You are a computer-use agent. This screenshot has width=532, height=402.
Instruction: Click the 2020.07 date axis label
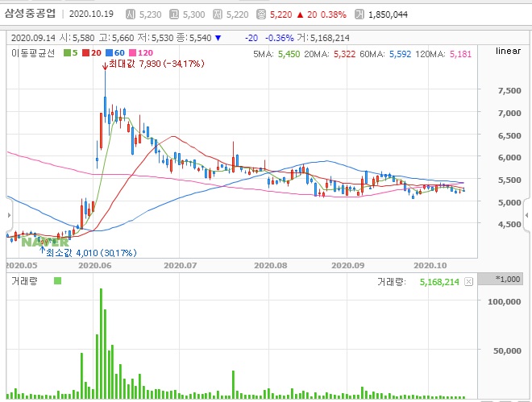[181, 265]
